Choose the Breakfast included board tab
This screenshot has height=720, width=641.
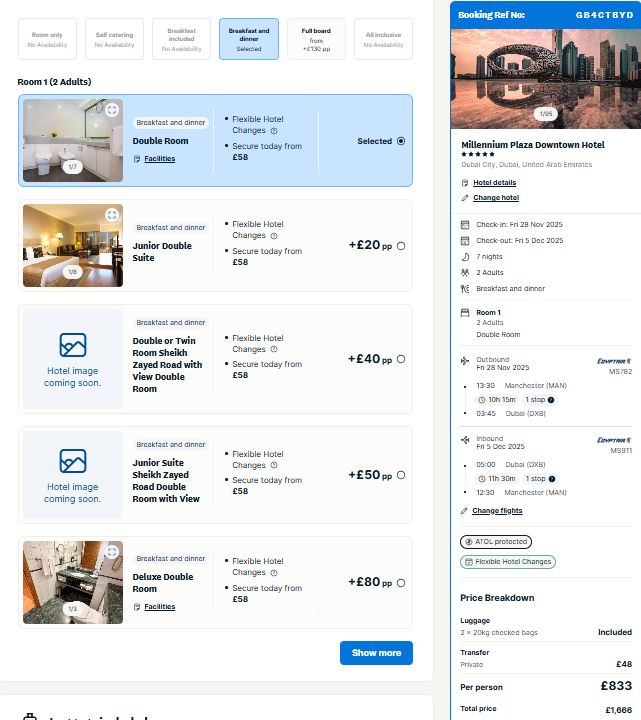tap(181, 39)
